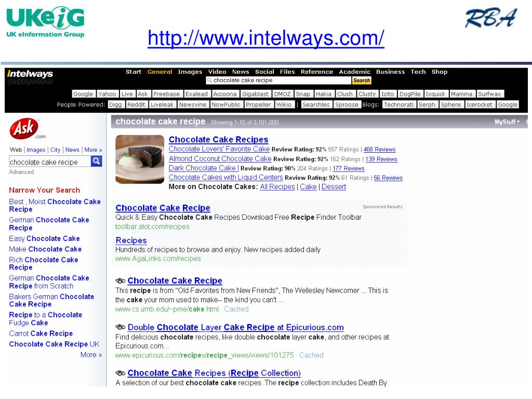Open the Academic tab

[x=354, y=72]
